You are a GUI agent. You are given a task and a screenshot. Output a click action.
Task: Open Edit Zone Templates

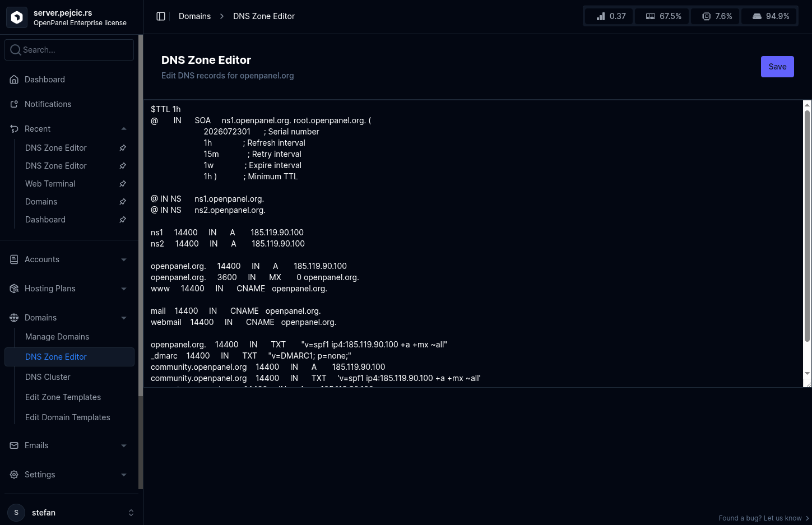[x=63, y=397]
